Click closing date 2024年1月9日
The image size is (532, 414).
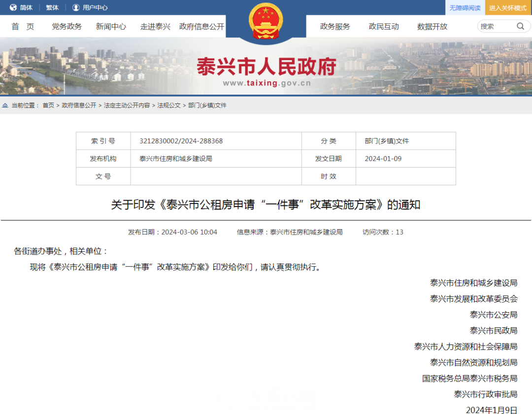click(x=492, y=410)
